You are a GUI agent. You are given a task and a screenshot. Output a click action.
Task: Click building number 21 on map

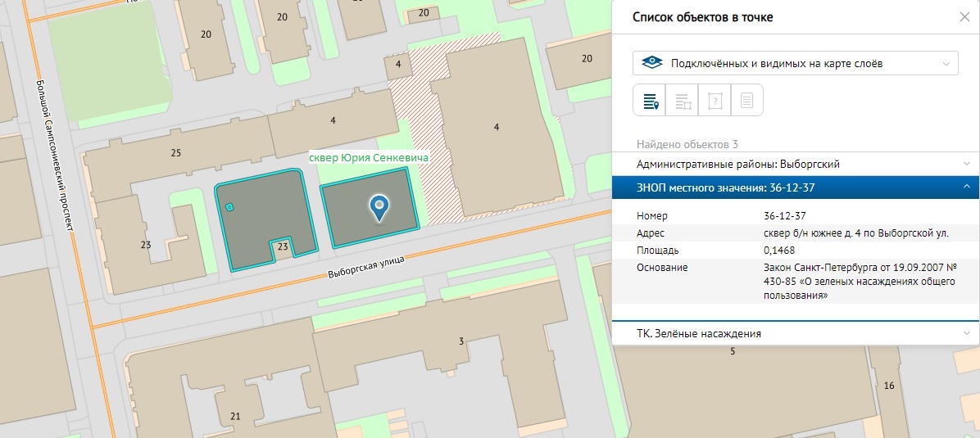(235, 417)
